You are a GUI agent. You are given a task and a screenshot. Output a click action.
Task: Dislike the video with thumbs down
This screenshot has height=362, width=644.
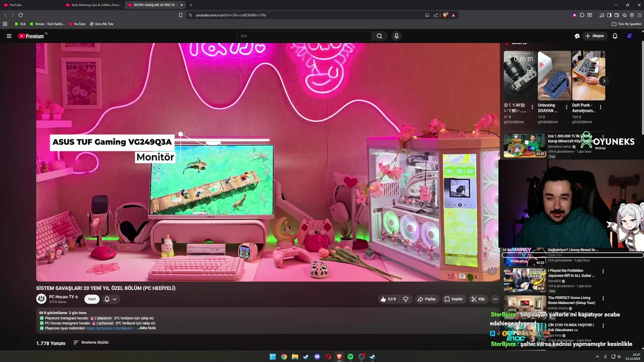coord(406,299)
